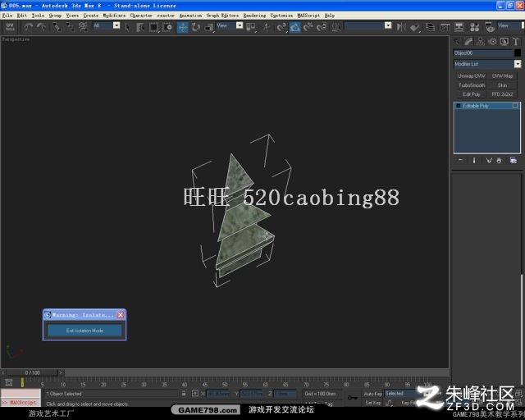Toggle the 3D Snaps button
The height and width of the screenshot is (420, 525).
pyautogui.click(x=281, y=27)
